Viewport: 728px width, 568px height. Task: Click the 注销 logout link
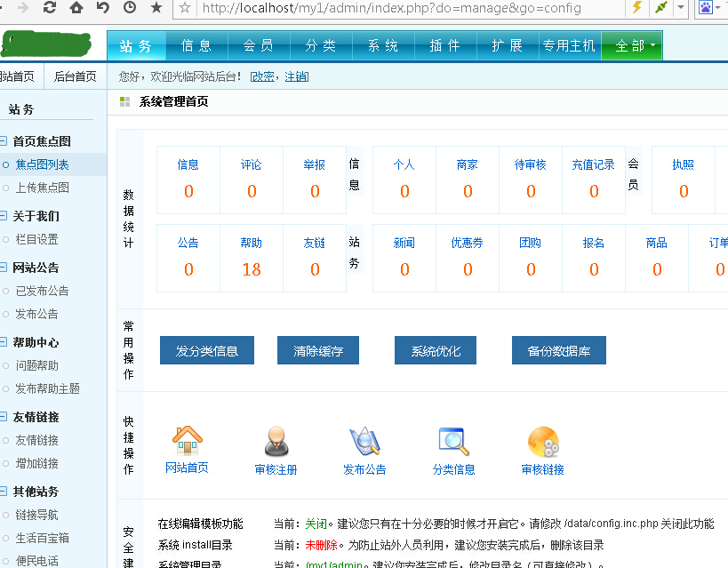click(x=296, y=77)
